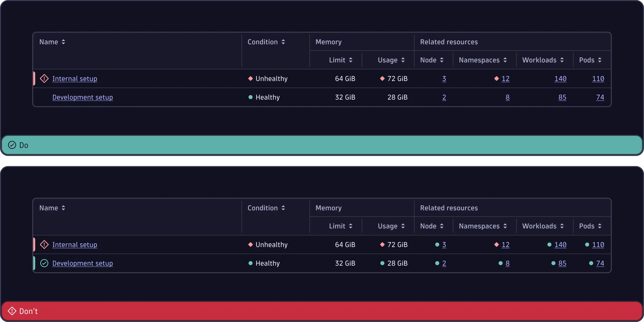This screenshot has height=322, width=644.
Task: Open namespaces 8 link in Do table
Action: (508, 97)
